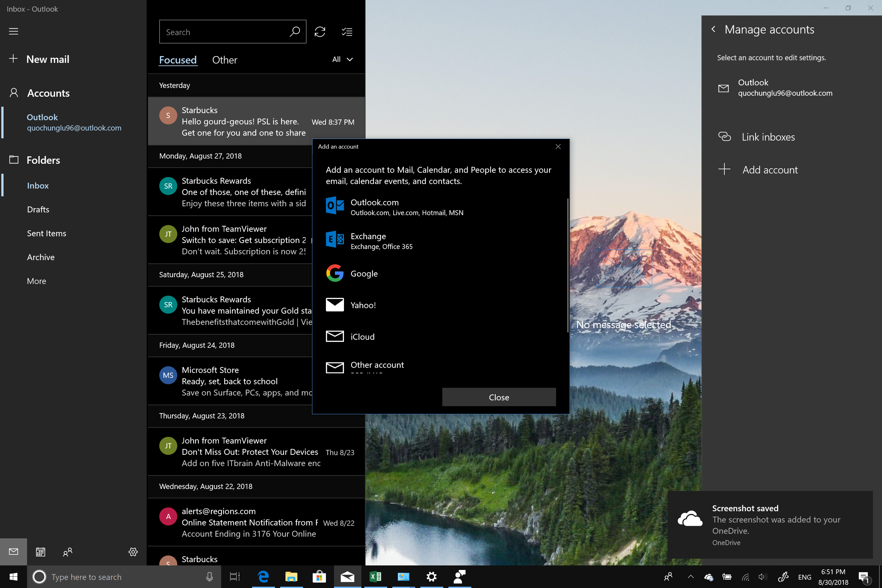
Task: Open Task View on taskbar
Action: [x=235, y=577]
